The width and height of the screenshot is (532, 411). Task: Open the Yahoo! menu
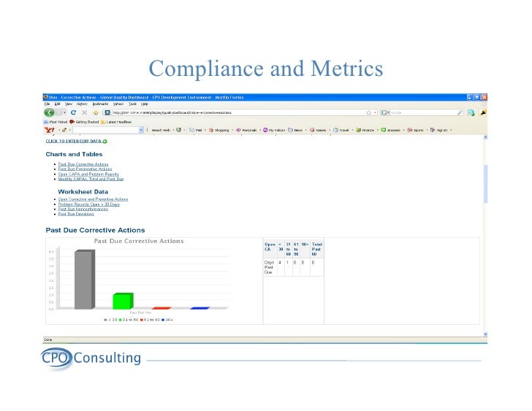pos(118,104)
